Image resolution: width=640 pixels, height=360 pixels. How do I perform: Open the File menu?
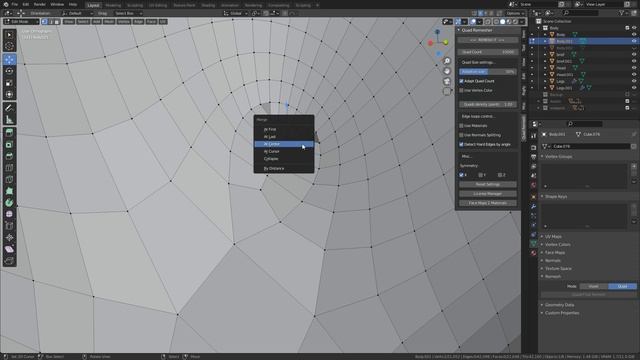[x=15, y=4]
